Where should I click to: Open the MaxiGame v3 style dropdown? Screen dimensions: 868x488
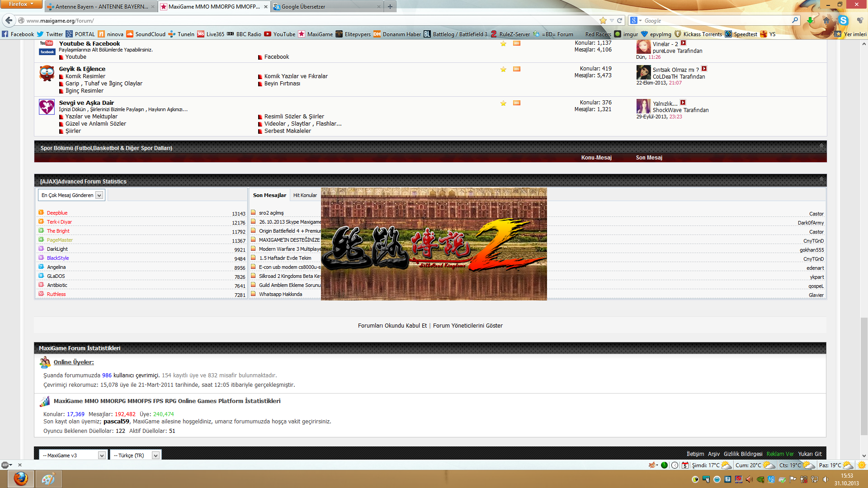pyautogui.click(x=72, y=455)
